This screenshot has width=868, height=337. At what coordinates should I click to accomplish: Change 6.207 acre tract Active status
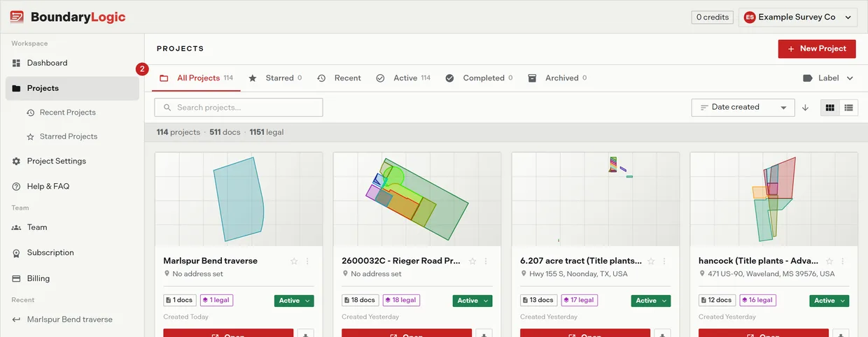[x=651, y=301]
